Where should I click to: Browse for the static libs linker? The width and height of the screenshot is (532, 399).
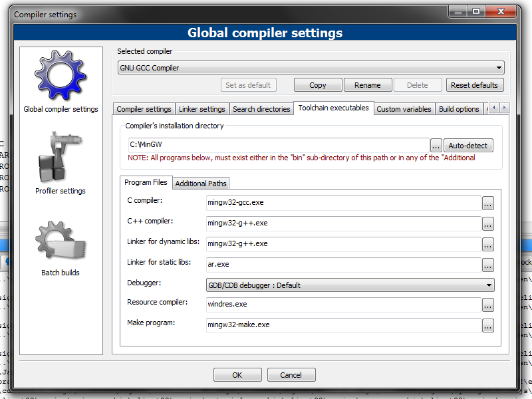pyautogui.click(x=487, y=265)
